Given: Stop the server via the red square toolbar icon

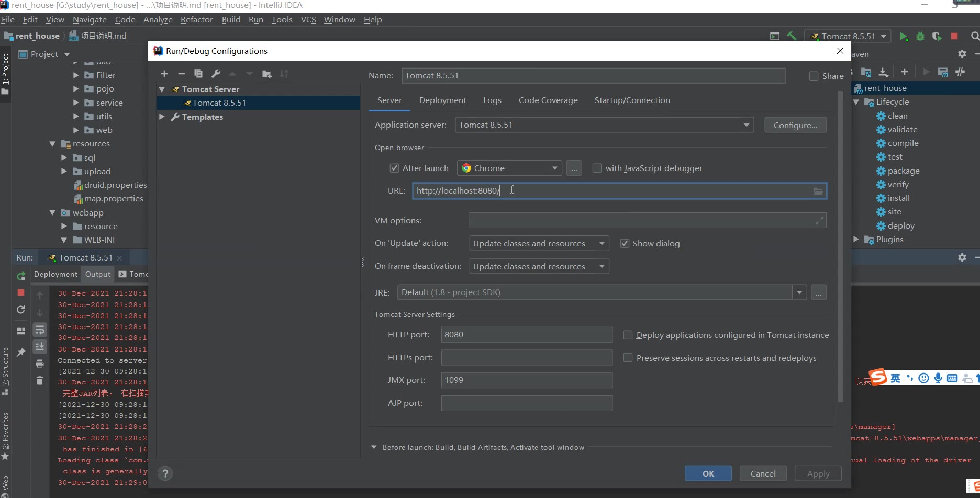Looking at the screenshot, I should click(x=954, y=36).
